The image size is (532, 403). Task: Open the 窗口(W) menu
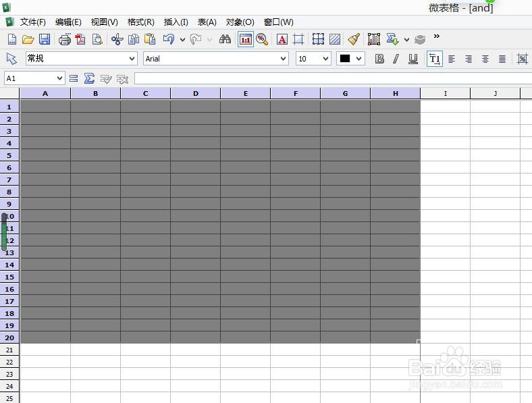(x=279, y=22)
